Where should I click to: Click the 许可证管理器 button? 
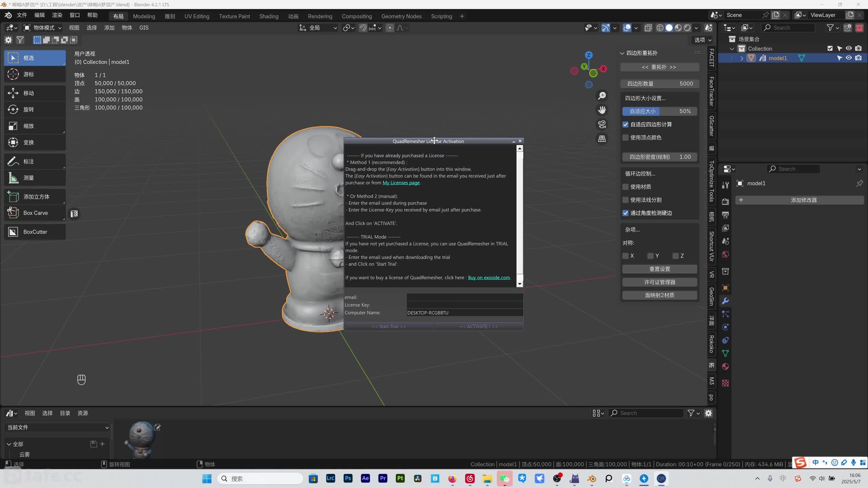pos(659,282)
